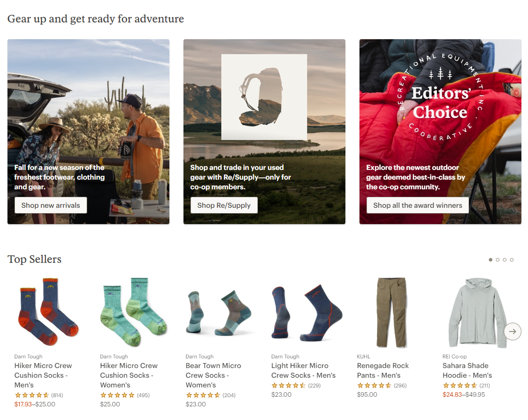Select the fourth carousel page dot
Viewport: 528px width, 420px height.
512,260
